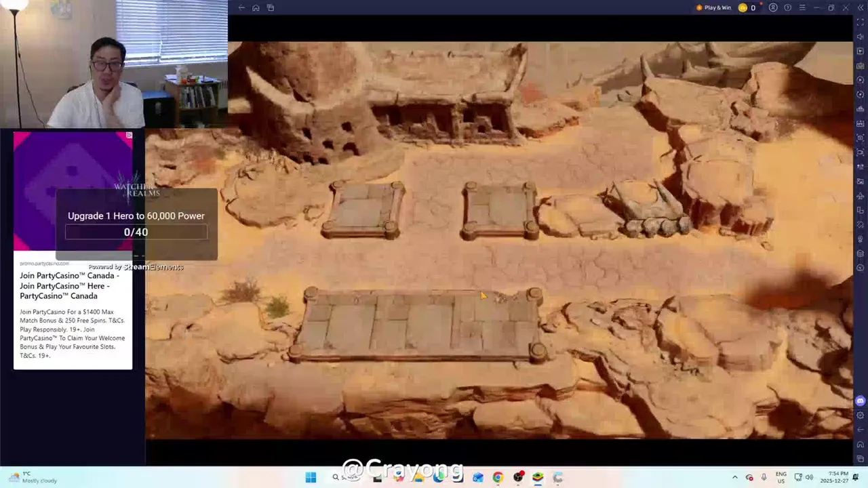Click the purple PartyCasino ad banner image
This screenshot has width=868, height=488.
[x=73, y=191]
